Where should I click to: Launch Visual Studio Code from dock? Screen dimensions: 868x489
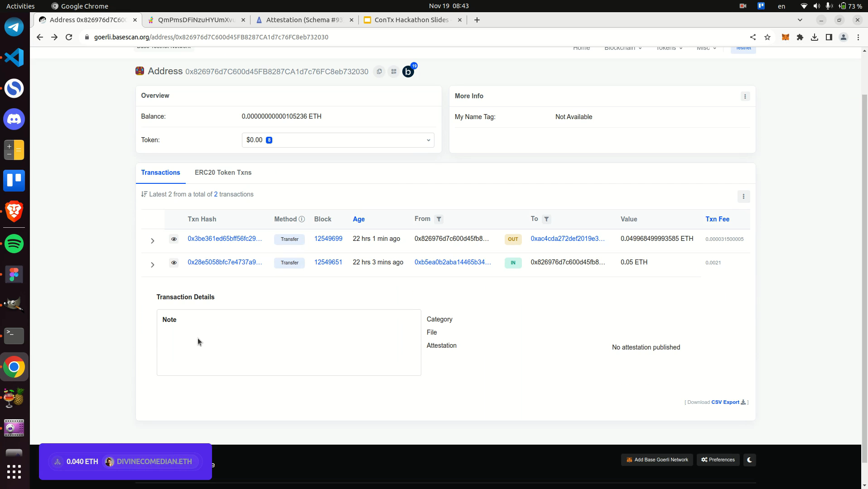14,58
